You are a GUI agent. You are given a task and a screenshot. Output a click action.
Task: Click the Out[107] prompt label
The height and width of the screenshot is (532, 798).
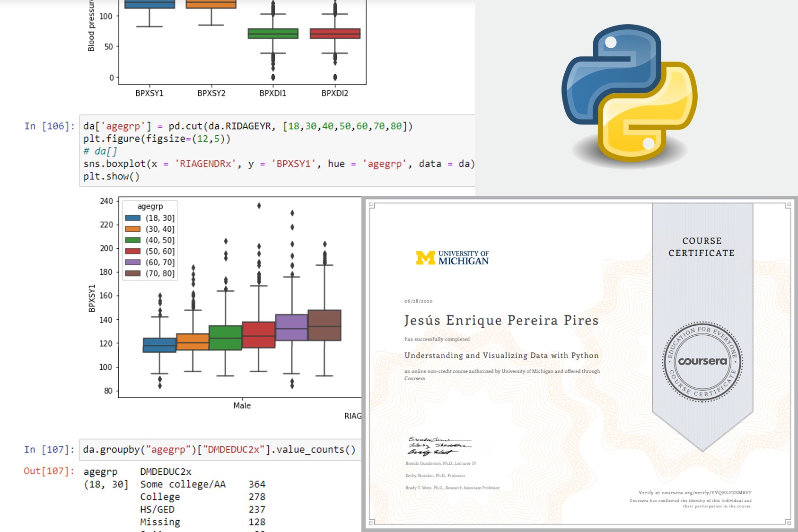click(x=49, y=471)
